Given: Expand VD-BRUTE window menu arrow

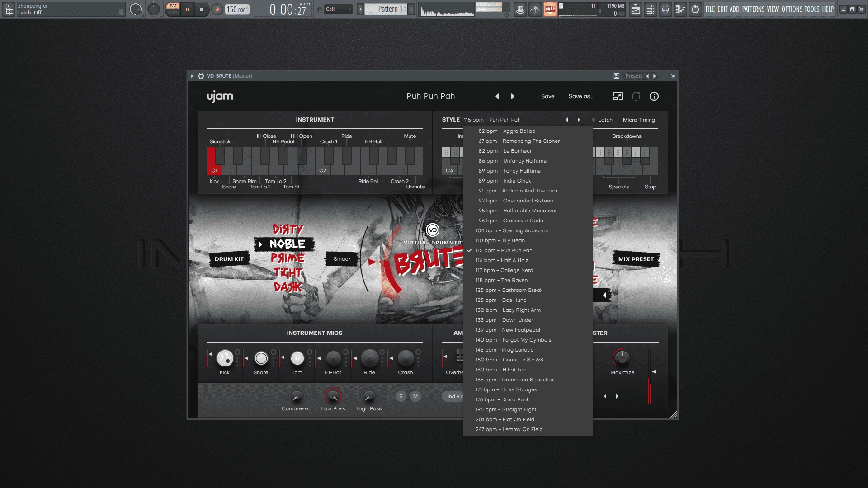Looking at the screenshot, I should point(192,76).
